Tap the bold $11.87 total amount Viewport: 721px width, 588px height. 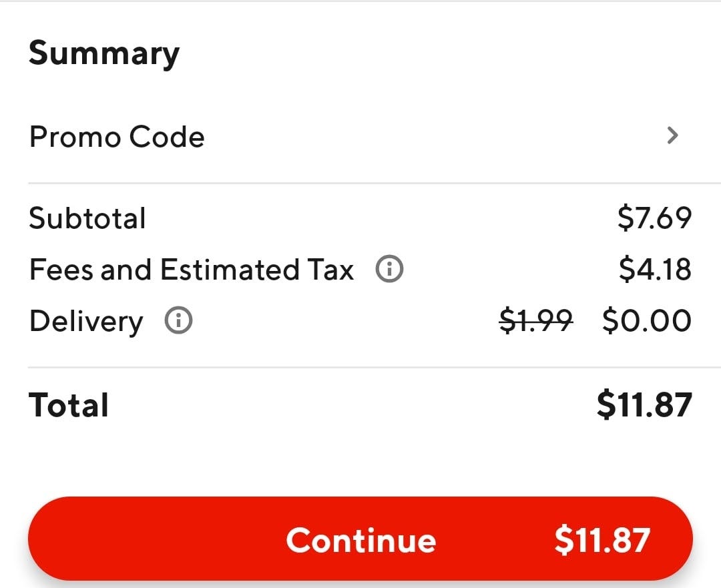click(x=644, y=405)
